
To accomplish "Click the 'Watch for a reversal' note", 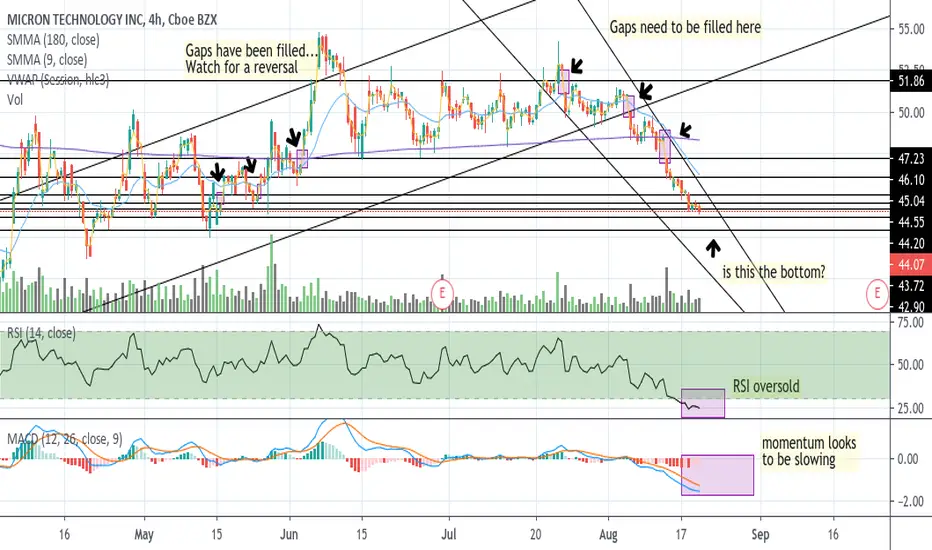I will click(241, 67).
